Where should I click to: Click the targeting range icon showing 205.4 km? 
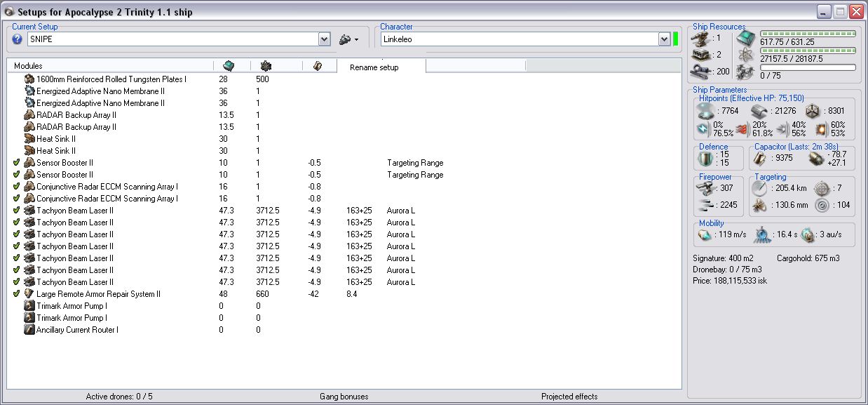760,187
